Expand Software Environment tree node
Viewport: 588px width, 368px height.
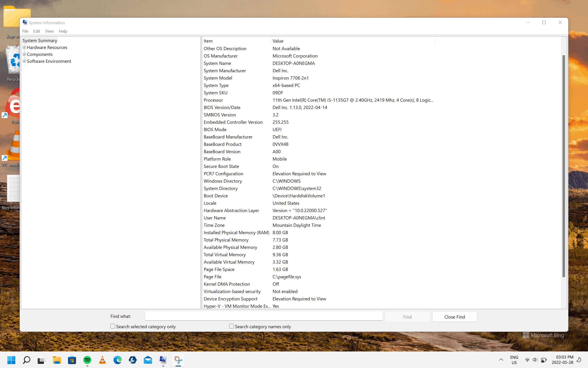pyautogui.click(x=24, y=61)
